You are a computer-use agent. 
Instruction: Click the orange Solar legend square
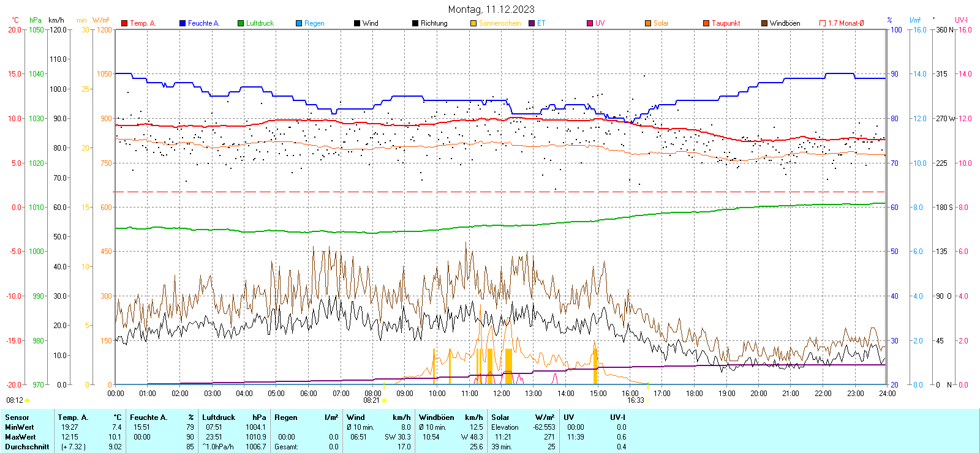coord(648,23)
